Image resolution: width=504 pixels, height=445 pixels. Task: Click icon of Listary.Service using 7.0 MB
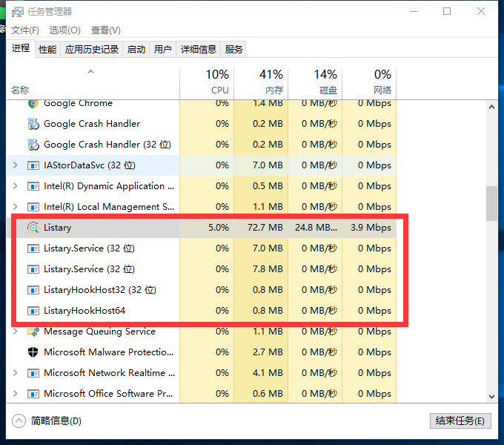click(33, 248)
